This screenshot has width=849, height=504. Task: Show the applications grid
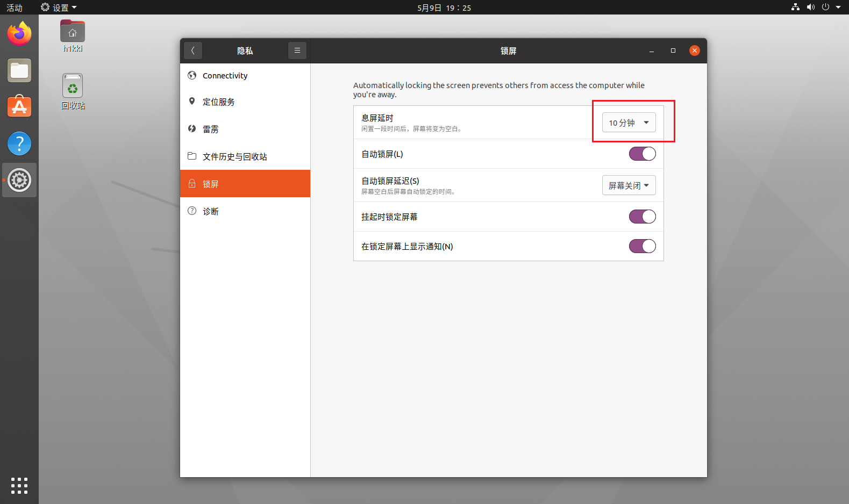click(19, 486)
